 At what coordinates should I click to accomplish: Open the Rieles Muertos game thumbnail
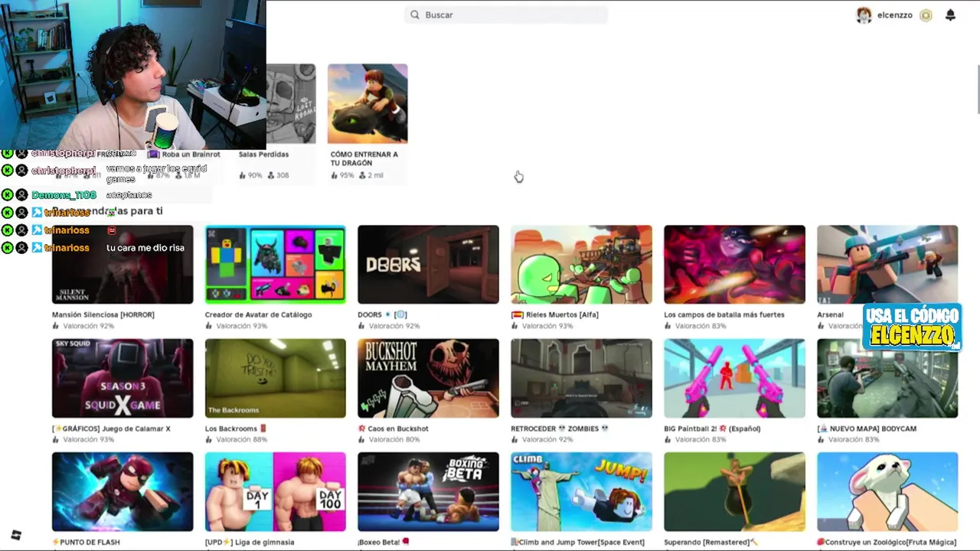[581, 264]
